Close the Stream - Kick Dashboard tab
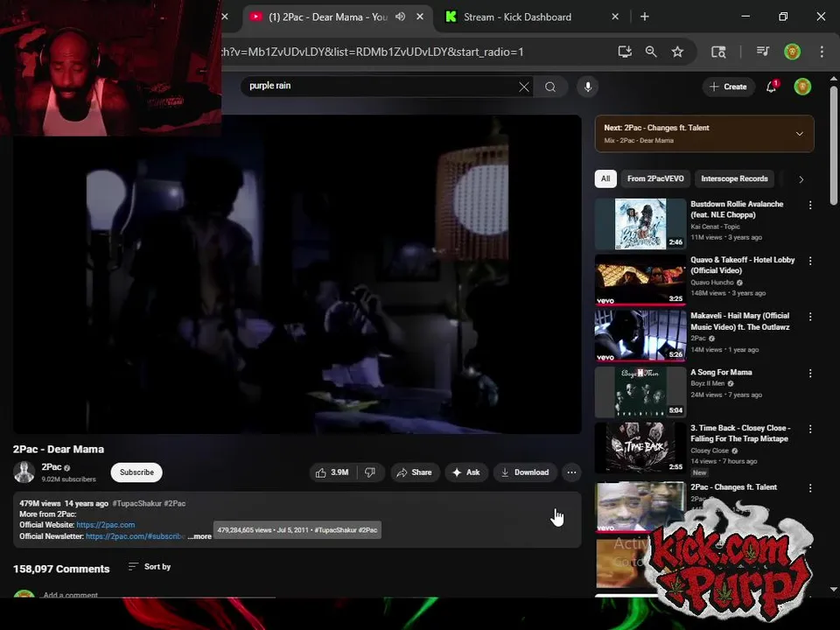The image size is (840, 630). pos(615,17)
